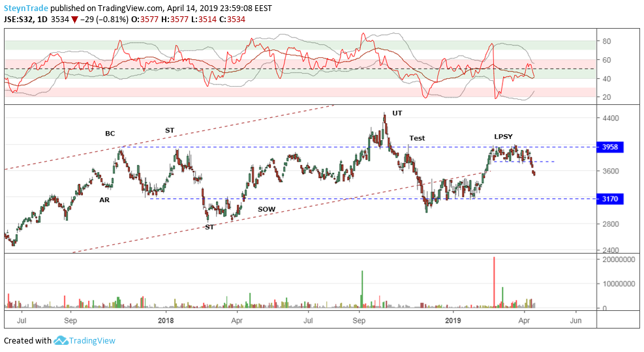Click the 80 level on oscillator axis
Image resolution: width=644 pixels, height=352 pixels.
[607, 41]
